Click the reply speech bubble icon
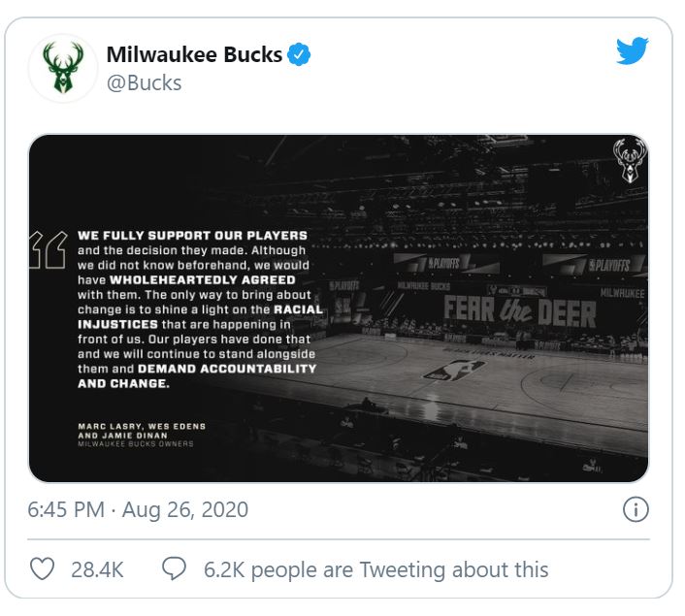Screen dimensions: 685x616 [x=174, y=568]
